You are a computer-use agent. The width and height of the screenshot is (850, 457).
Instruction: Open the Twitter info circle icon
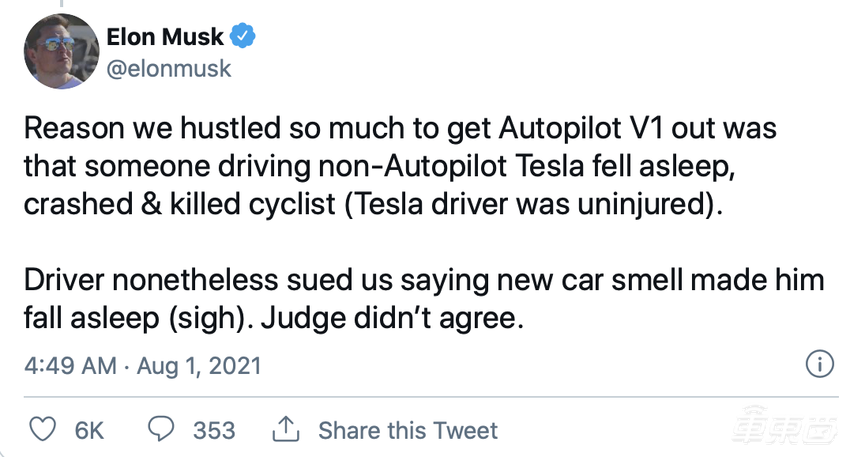(820, 364)
